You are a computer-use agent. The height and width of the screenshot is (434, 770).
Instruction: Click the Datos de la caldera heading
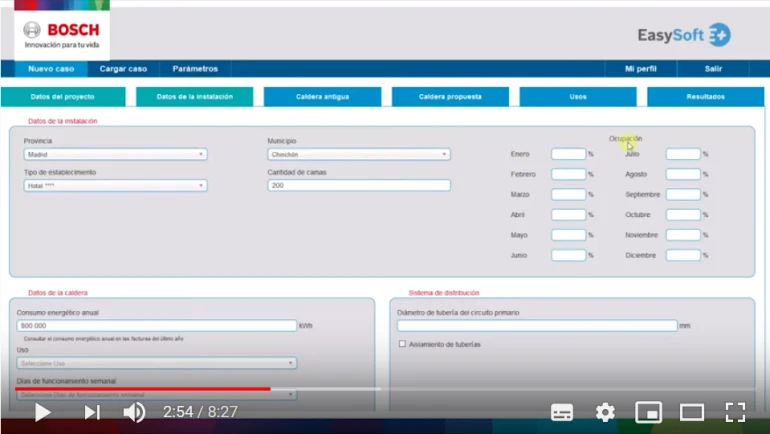[x=58, y=293]
